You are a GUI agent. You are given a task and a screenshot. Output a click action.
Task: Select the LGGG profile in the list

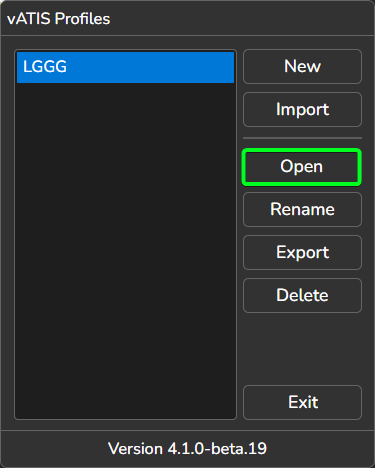125,67
